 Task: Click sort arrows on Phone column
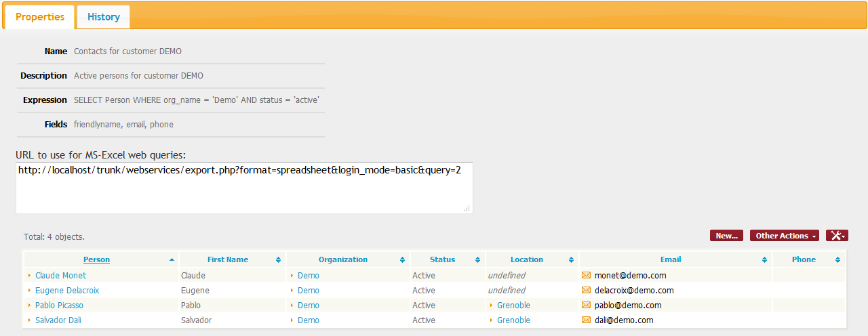click(x=837, y=260)
